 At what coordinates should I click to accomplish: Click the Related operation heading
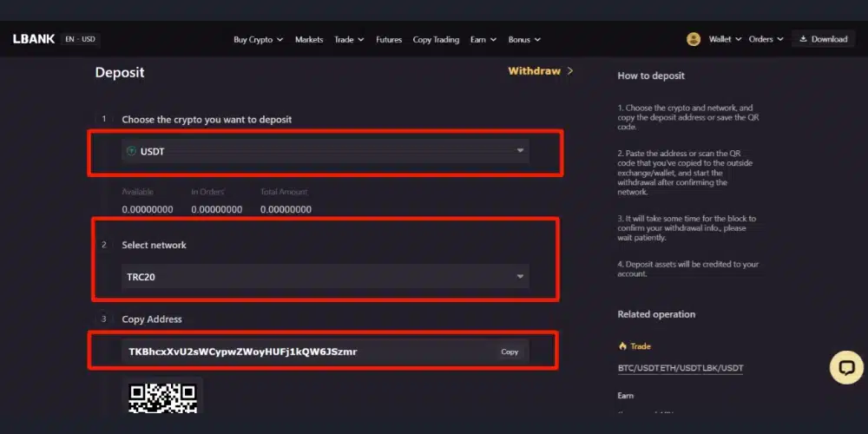coord(656,314)
